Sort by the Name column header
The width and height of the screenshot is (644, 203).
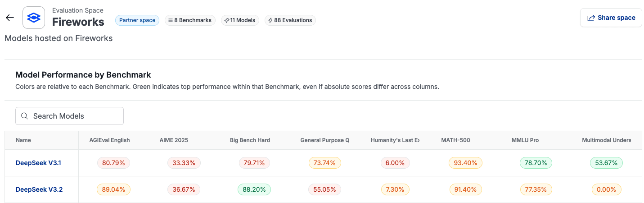pyautogui.click(x=23, y=140)
